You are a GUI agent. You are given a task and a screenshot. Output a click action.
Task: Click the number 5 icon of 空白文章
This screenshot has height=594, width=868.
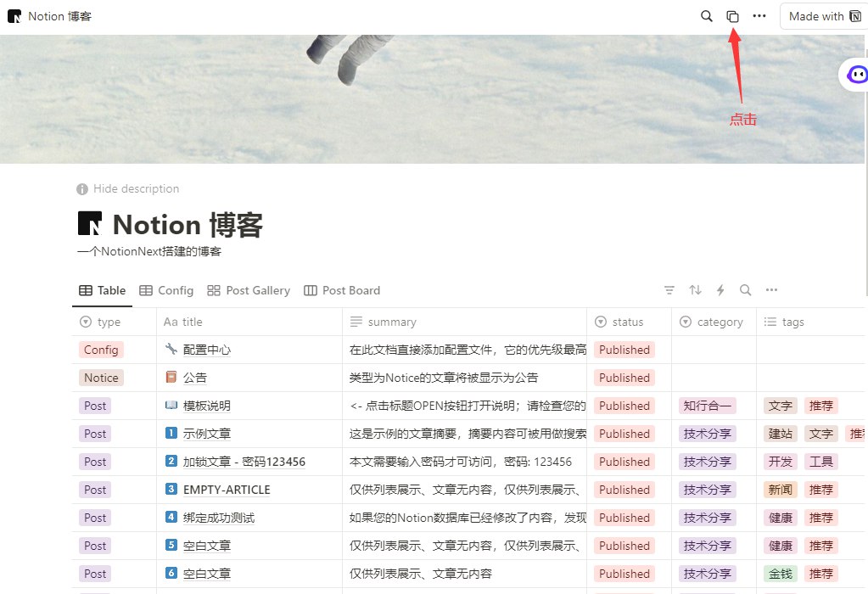(x=171, y=546)
